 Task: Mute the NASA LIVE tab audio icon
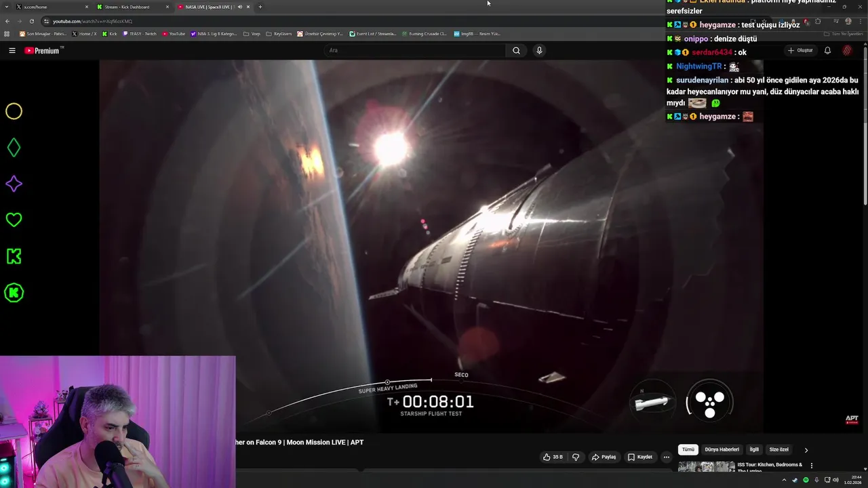(x=239, y=7)
